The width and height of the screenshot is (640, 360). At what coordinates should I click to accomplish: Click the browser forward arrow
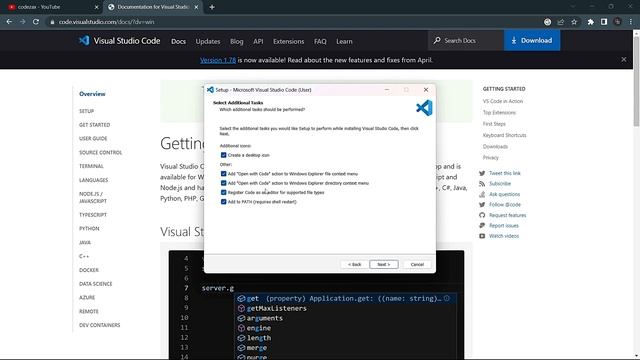pos(22,22)
